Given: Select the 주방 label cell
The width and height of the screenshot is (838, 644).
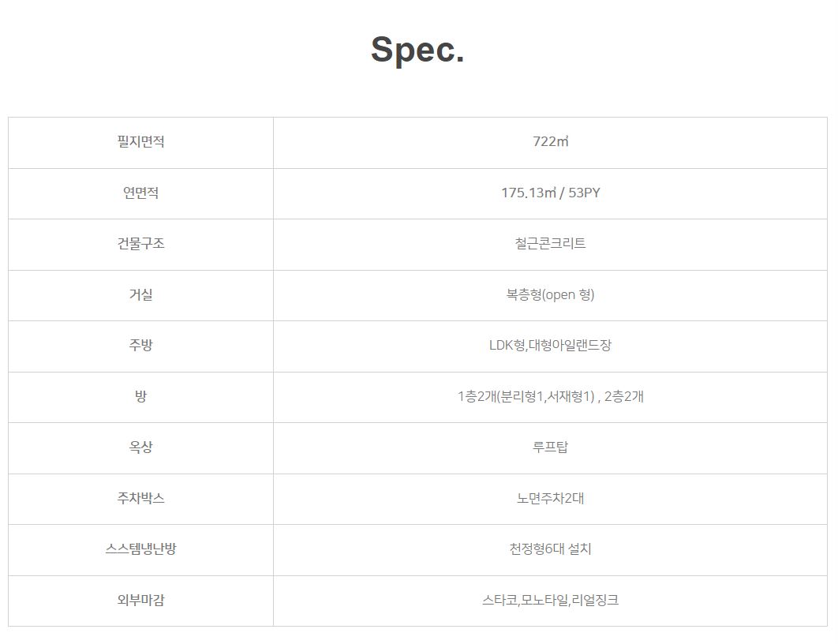Looking at the screenshot, I should (x=140, y=346).
